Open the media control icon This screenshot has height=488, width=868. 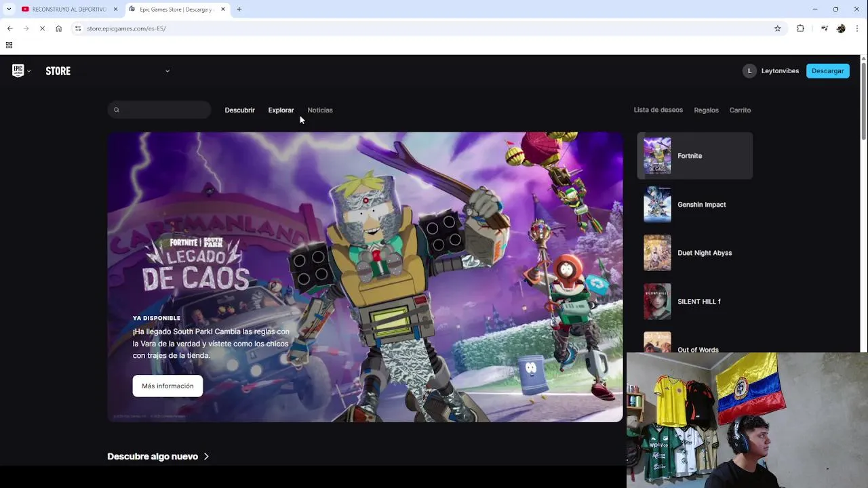(x=825, y=28)
